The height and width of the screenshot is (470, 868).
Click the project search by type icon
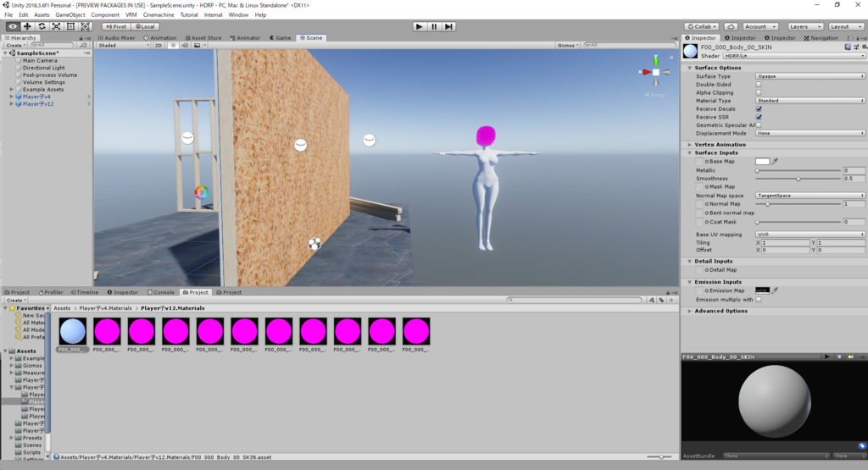point(652,301)
